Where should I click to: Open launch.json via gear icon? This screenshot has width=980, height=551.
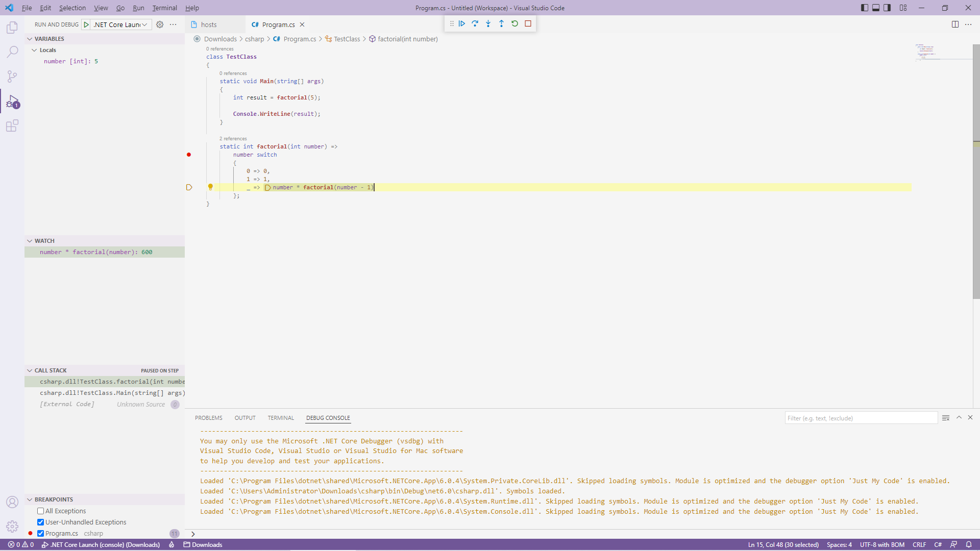coord(160,24)
